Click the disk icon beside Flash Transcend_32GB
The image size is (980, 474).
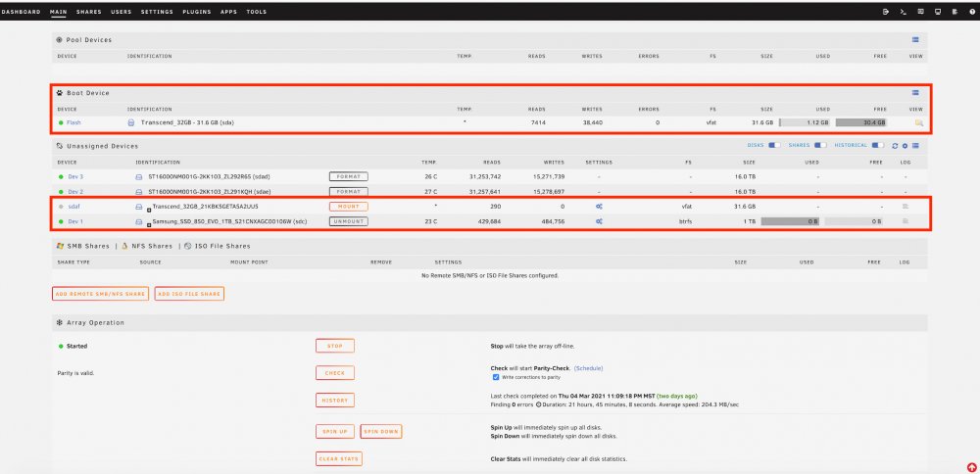pos(131,123)
